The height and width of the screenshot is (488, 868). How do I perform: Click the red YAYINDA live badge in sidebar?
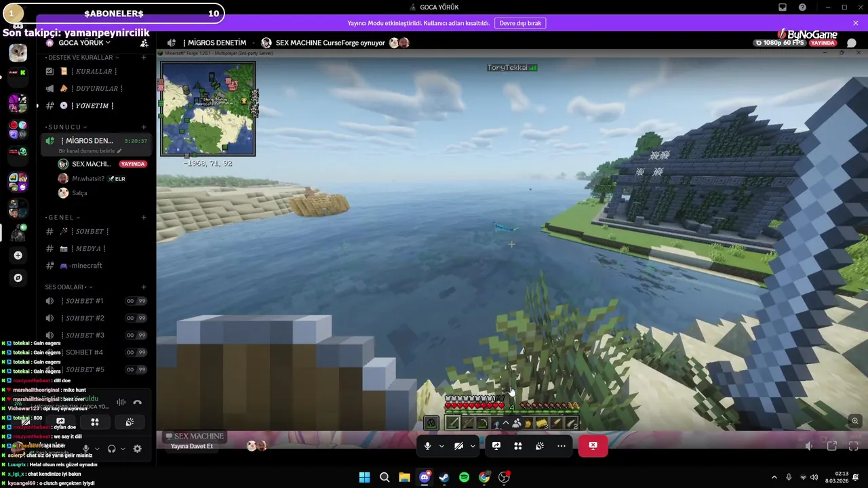[x=133, y=164]
